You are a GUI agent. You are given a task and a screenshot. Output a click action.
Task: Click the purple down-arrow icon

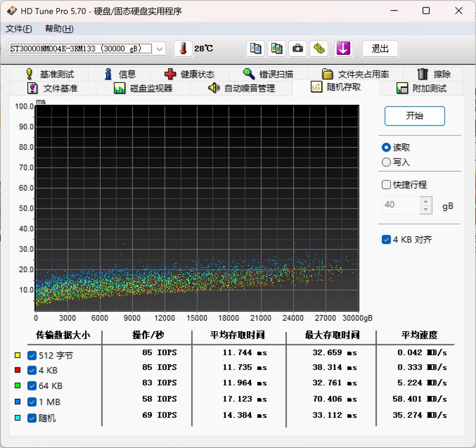[343, 49]
